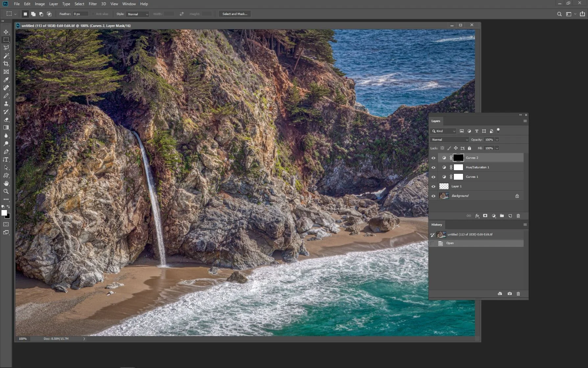This screenshot has width=588, height=368.
Task: Open the layer blend mode dropdown
Action: [x=450, y=140]
